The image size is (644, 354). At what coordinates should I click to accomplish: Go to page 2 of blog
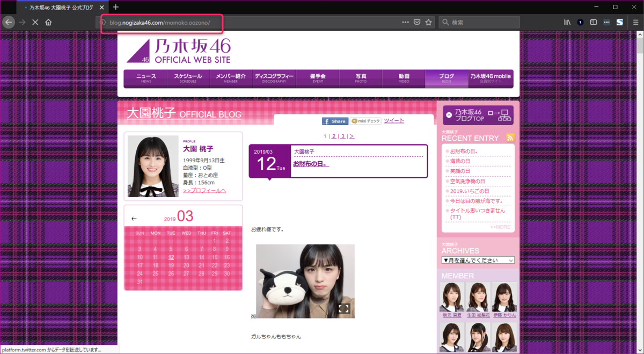[x=333, y=136]
